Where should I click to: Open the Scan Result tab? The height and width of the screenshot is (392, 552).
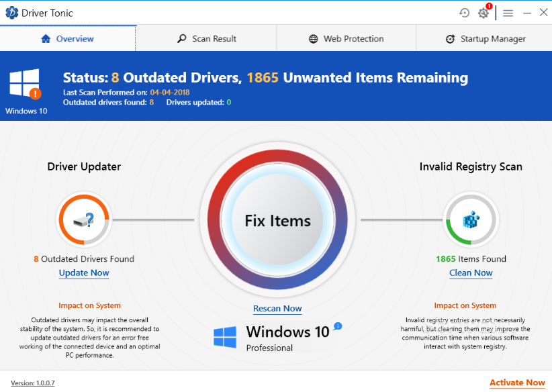click(x=206, y=39)
